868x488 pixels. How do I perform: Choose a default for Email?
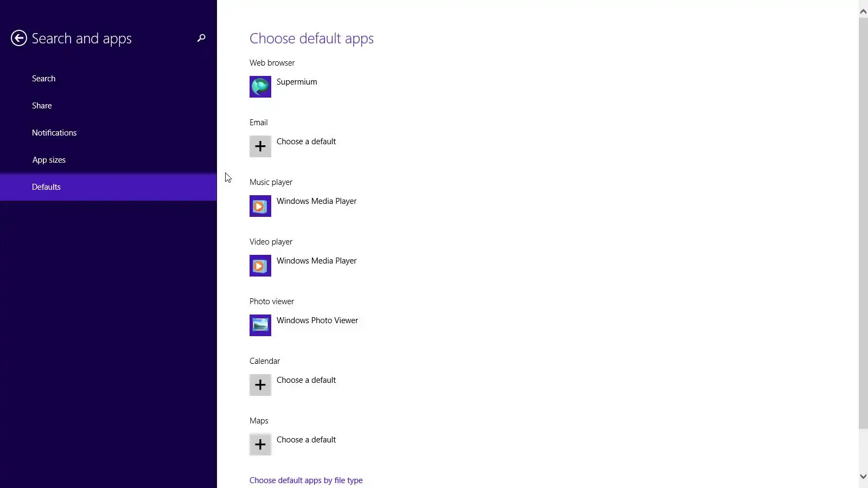(306, 142)
